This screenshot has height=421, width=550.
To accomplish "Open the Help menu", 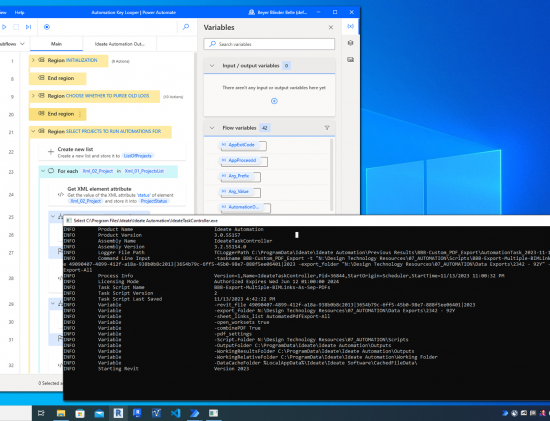I will (20, 12).
